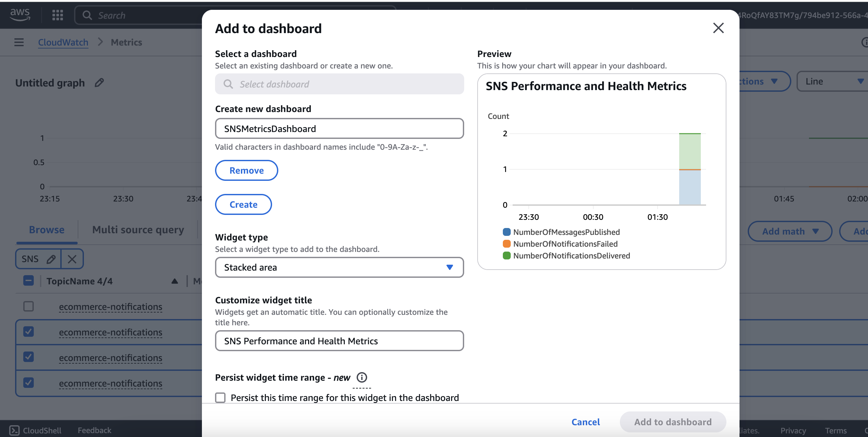Open first ecommerce-notifications topic link

[x=110, y=306]
